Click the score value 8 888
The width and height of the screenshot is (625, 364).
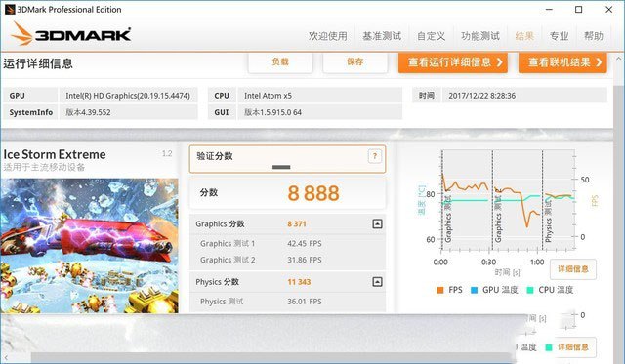(x=313, y=193)
